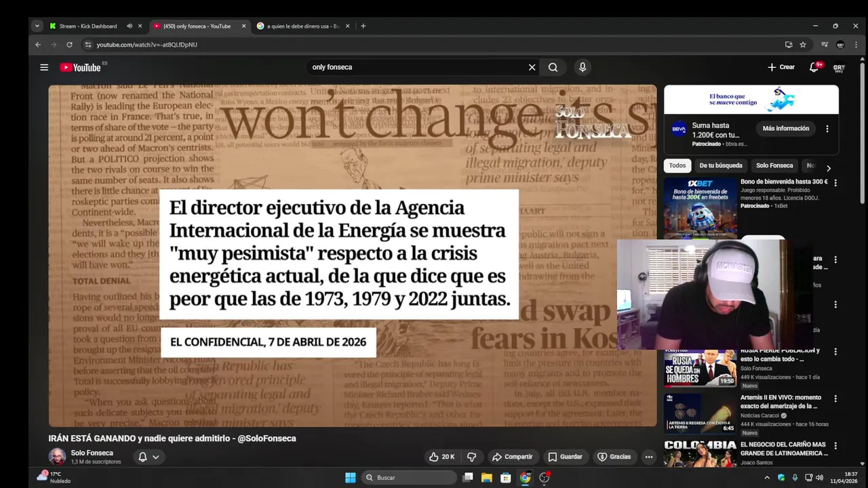
Task: Open the YouTube guide hamburger menu
Action: pos(44,67)
